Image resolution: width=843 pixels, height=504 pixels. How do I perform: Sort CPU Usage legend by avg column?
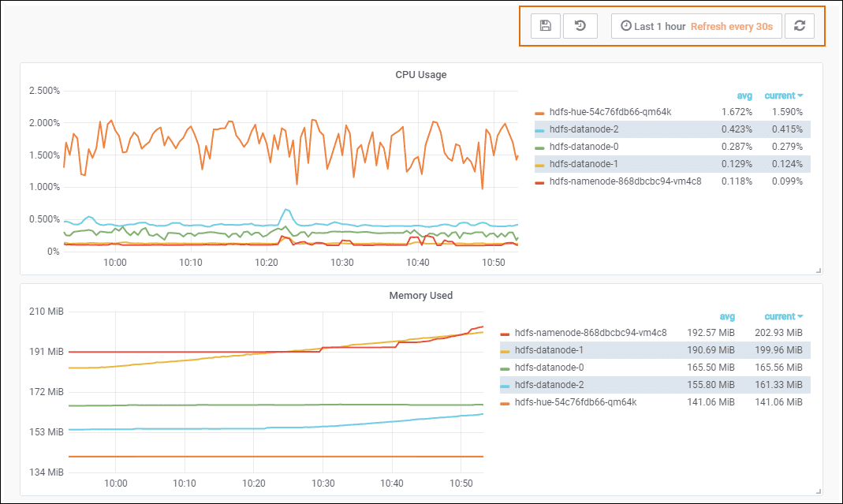tap(744, 95)
